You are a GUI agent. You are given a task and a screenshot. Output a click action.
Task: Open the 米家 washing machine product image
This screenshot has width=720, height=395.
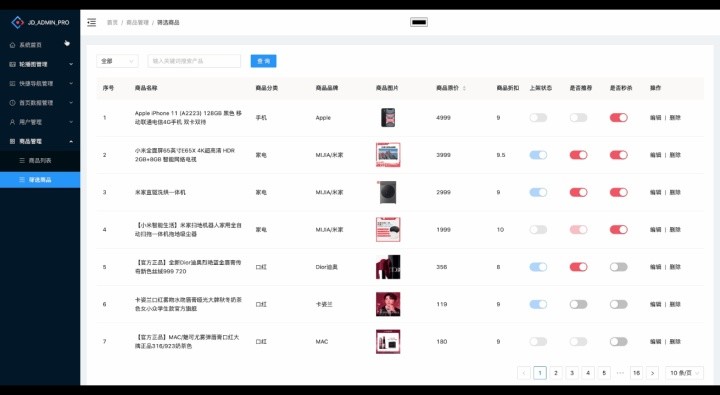(x=388, y=192)
